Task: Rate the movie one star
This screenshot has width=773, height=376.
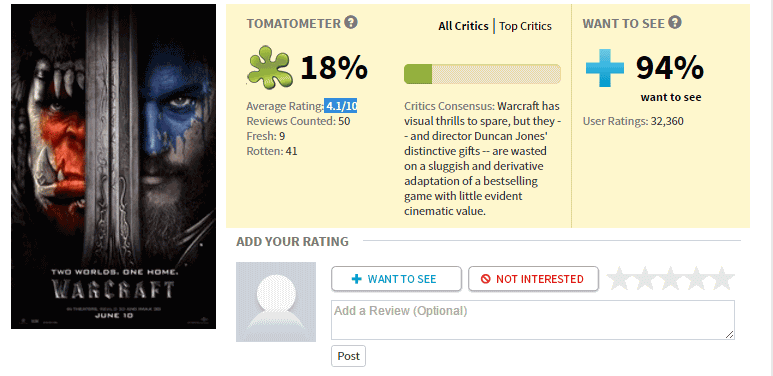Action: (x=620, y=279)
